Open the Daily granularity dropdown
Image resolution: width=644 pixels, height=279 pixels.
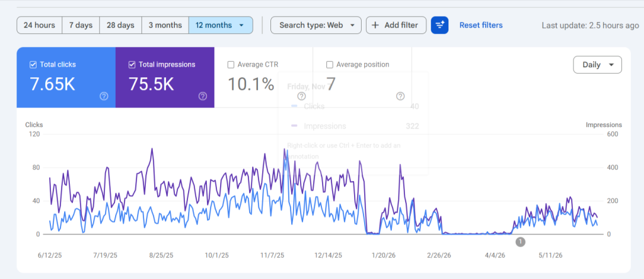[x=597, y=65]
